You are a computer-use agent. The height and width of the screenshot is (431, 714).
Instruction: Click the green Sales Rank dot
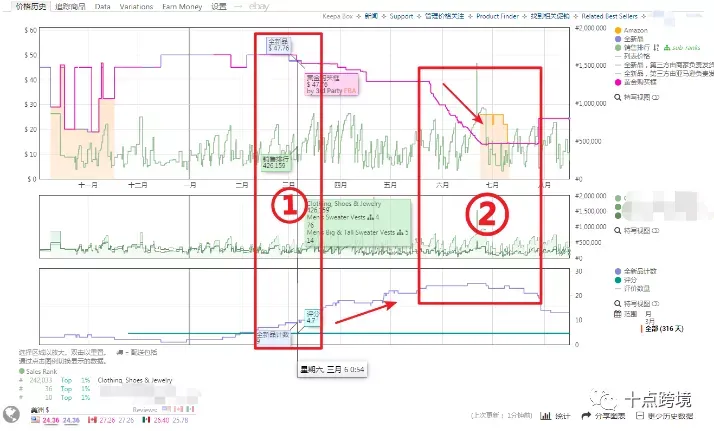(21, 371)
